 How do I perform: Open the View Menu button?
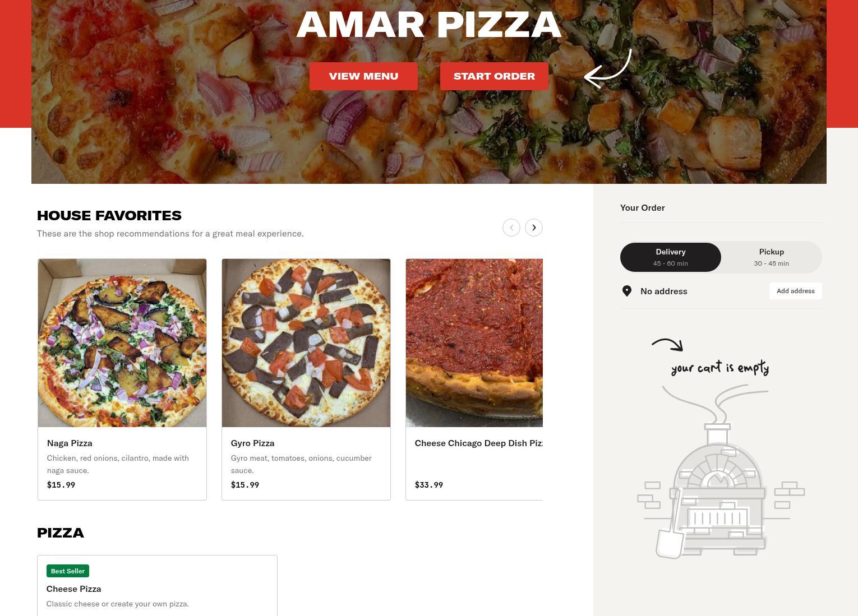point(363,76)
